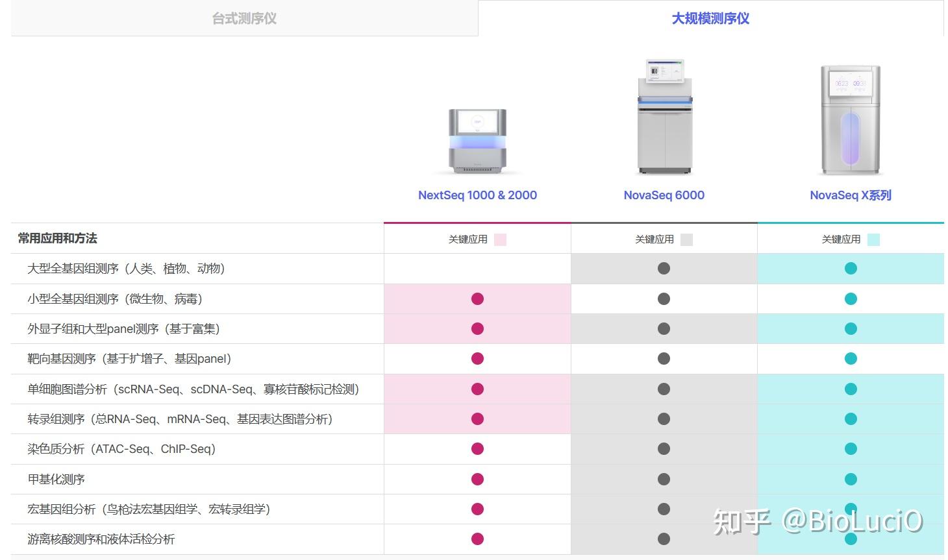Click 外显子组和大型panel测序 row label
948x560 pixels.
(123, 329)
